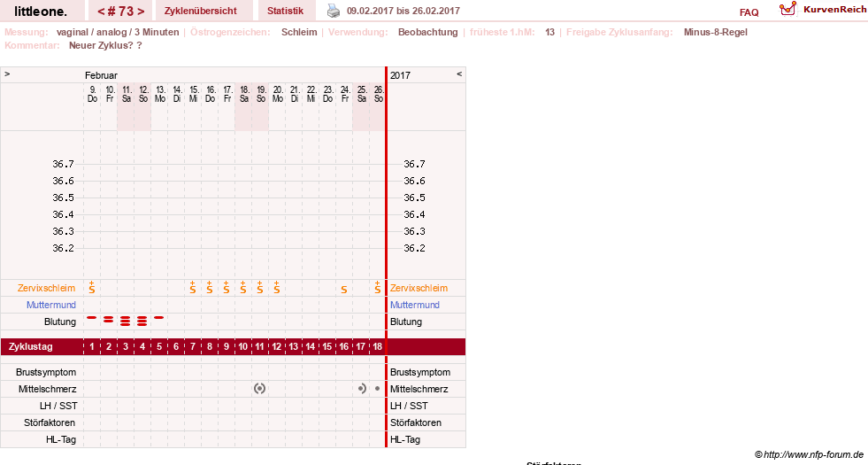The width and height of the screenshot is (868, 465).
Task: Select the littleone. user tab
Action: coord(41,12)
